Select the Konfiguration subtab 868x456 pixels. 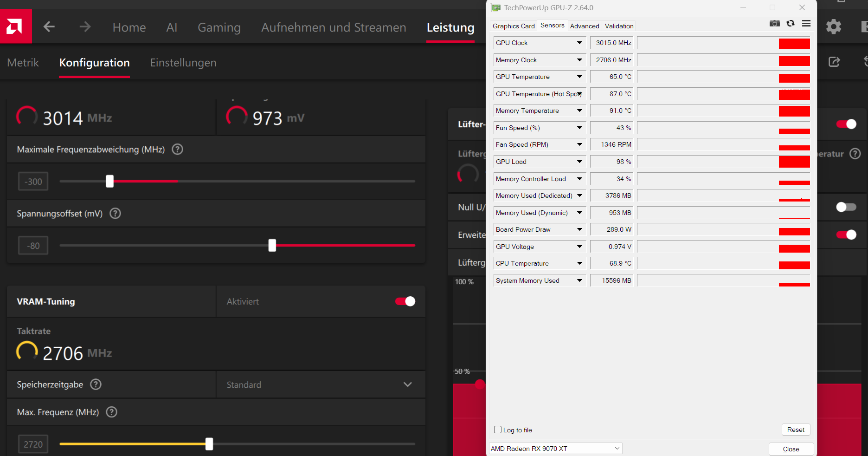pos(94,63)
